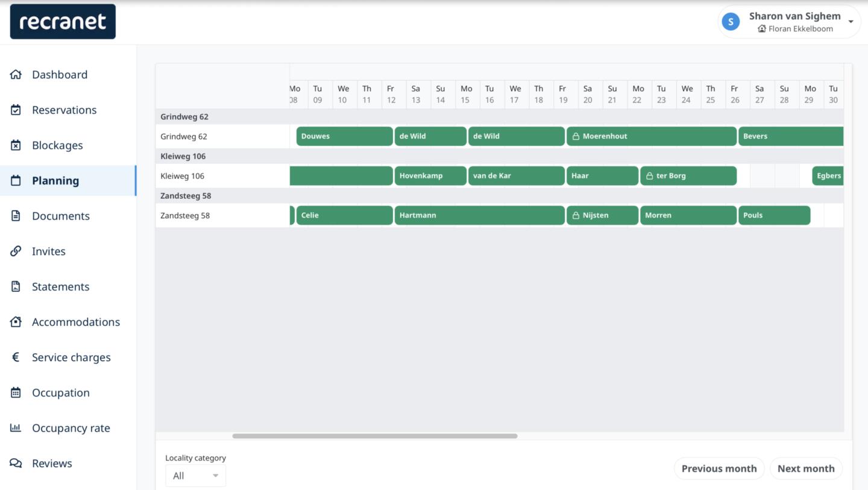
Task: Open the locked Moerenhout reservation
Action: point(651,136)
